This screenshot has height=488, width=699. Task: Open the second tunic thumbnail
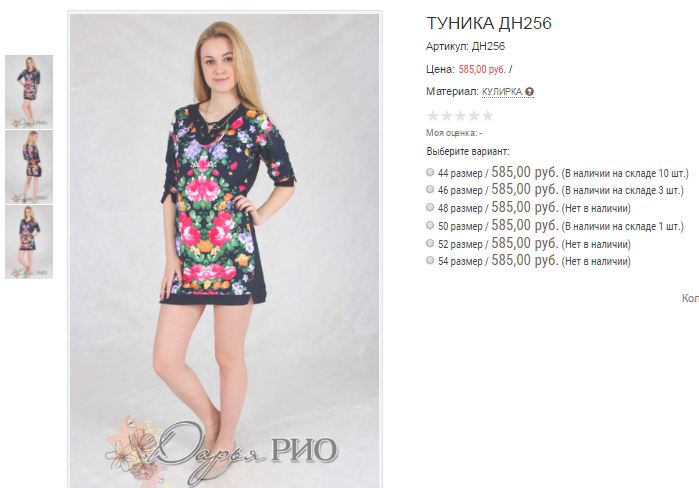click(x=29, y=167)
